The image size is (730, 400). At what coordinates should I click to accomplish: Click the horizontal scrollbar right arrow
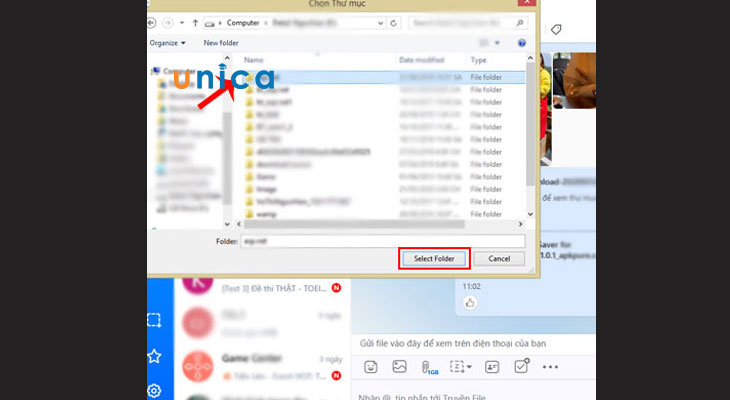click(520, 224)
